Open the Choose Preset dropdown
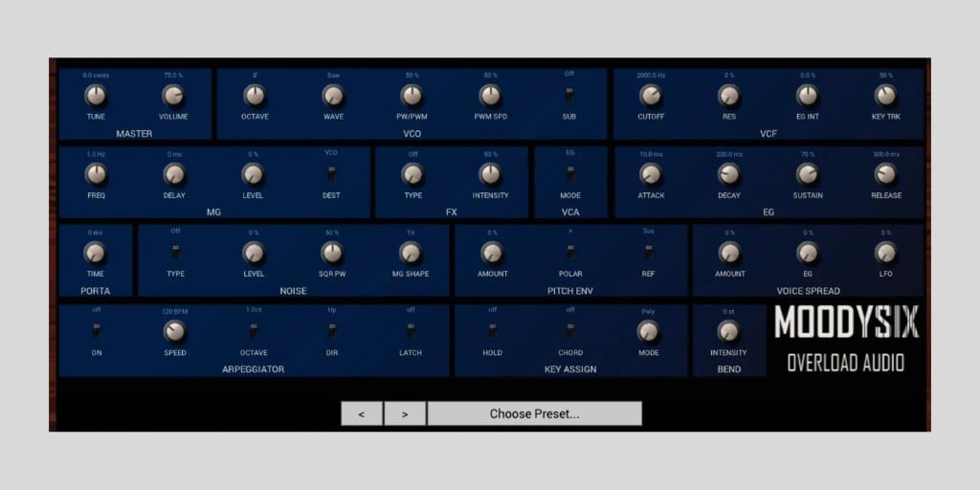 (x=534, y=413)
